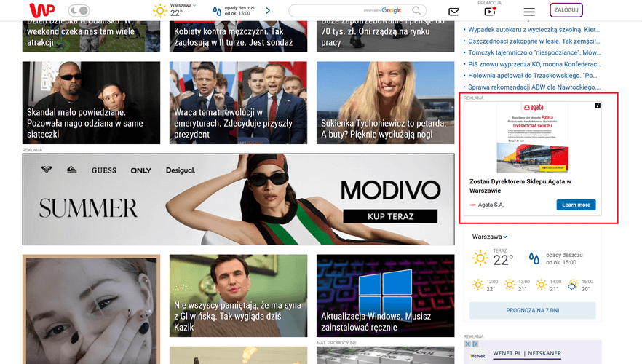Open the WP logo homepage
Image resolution: width=642 pixels, height=364 pixels.
point(41,10)
